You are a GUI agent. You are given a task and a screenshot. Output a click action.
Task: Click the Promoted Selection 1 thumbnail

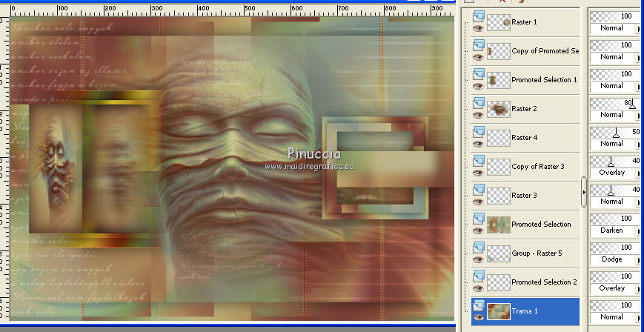point(499,80)
